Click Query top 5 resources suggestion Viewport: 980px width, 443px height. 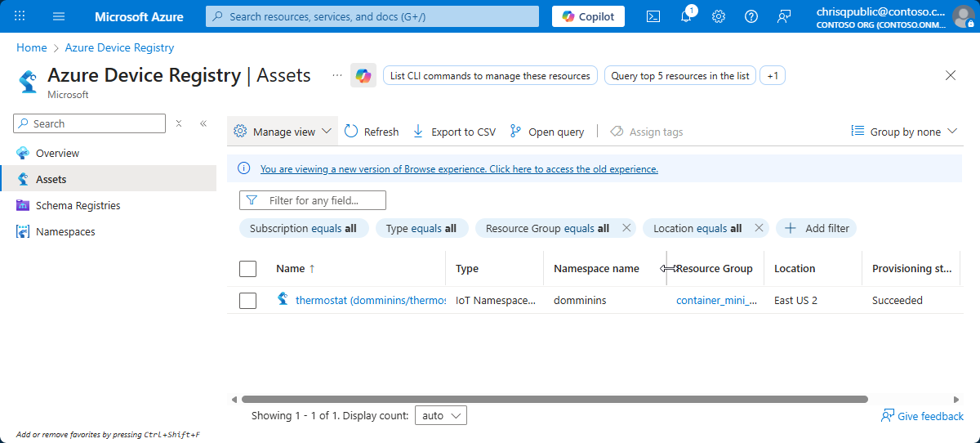(680, 76)
